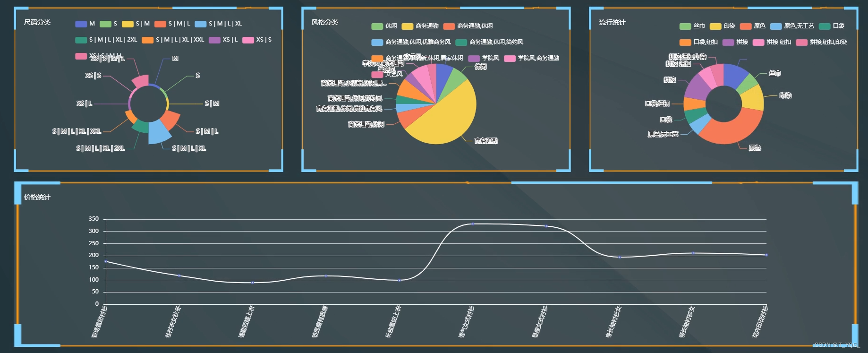Screen dimensions: 868x353
Task: Toggle the 丝巾 legend item in 流行统计
Action: [x=692, y=26]
